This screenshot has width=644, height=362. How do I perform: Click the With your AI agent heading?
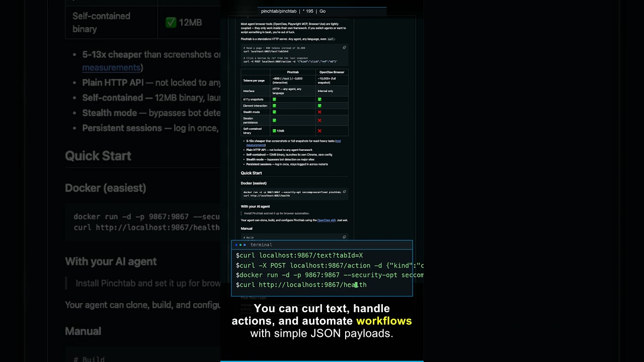click(255, 206)
